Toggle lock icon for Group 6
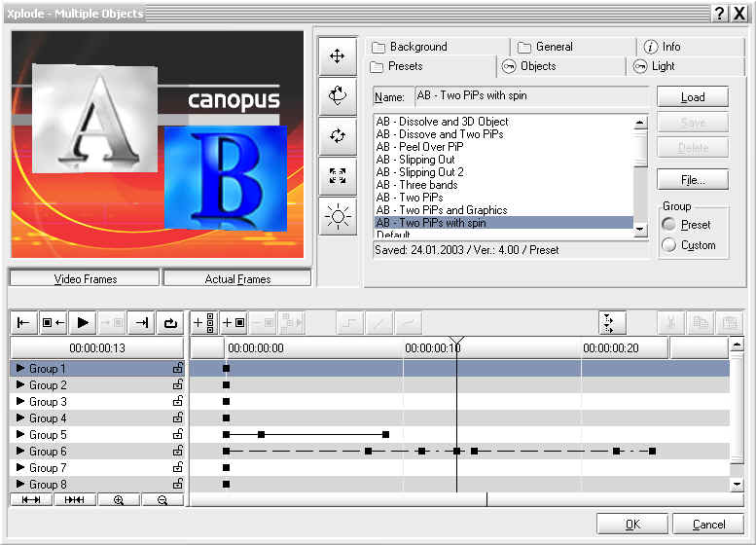This screenshot has width=756, height=545. pyautogui.click(x=177, y=451)
